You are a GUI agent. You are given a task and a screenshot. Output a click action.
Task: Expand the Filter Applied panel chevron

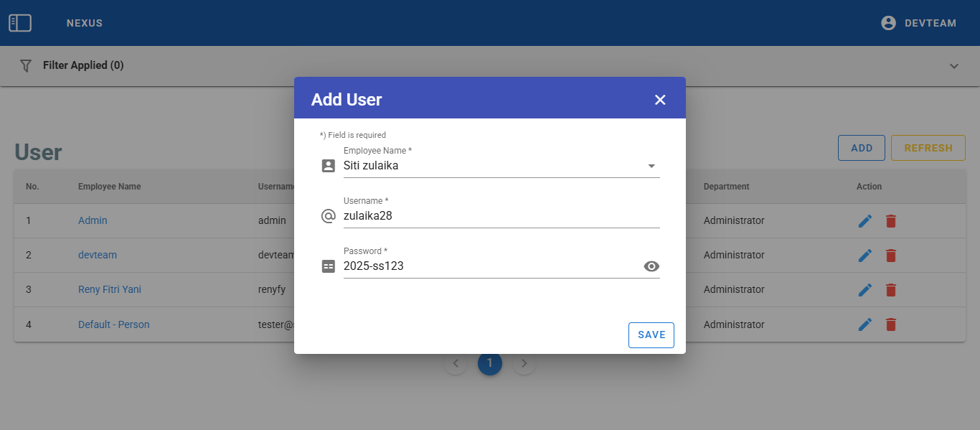coord(954,66)
